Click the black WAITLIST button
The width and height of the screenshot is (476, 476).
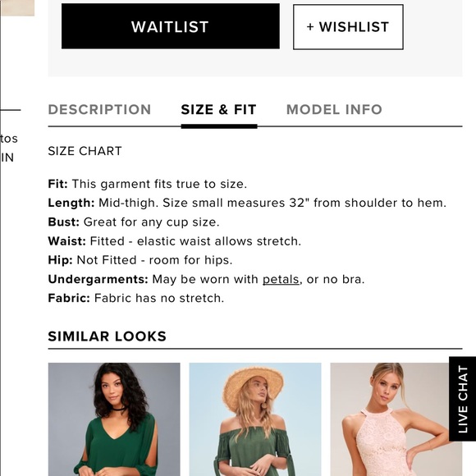[x=171, y=26]
